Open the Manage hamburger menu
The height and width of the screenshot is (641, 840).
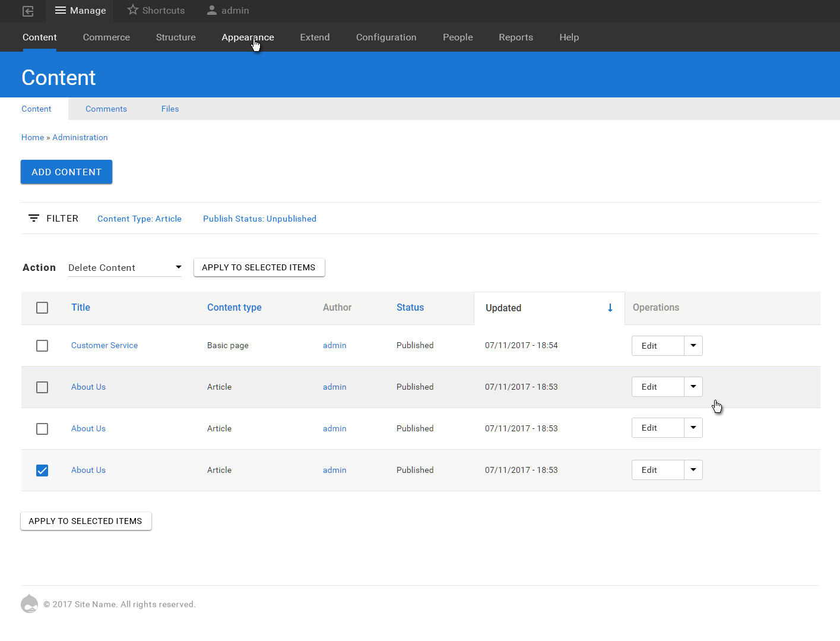tap(80, 11)
